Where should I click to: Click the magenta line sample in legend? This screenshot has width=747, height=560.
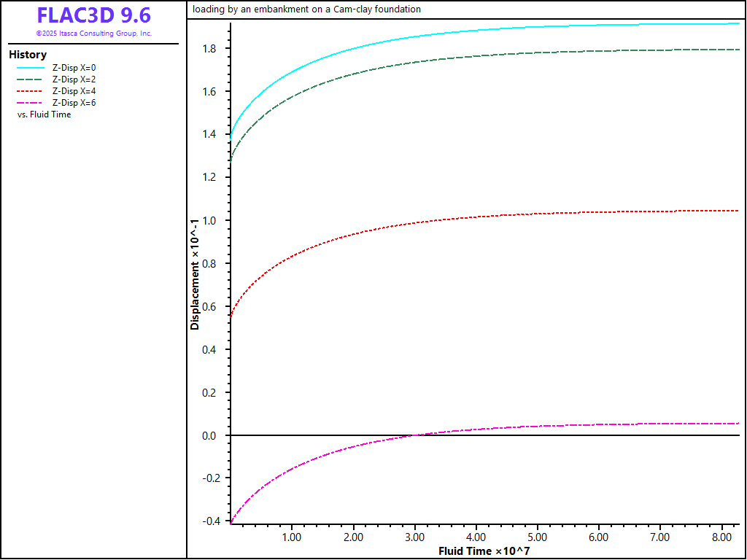[31, 103]
